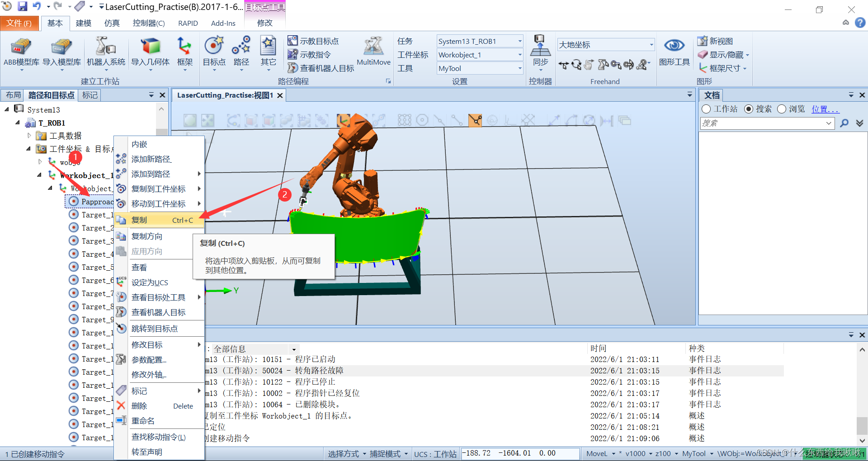Click the 同步 synchronize icon
Viewport: 868px width, 461px height.
click(540, 52)
